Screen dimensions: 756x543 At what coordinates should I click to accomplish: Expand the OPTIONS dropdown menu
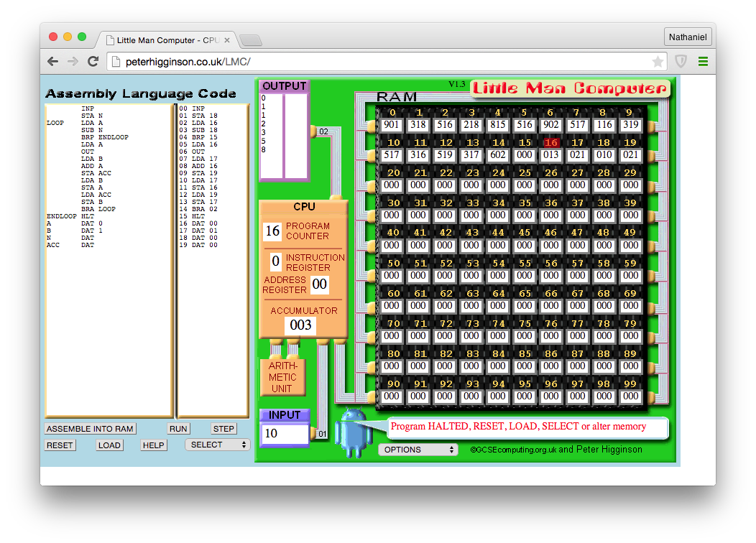coord(418,450)
